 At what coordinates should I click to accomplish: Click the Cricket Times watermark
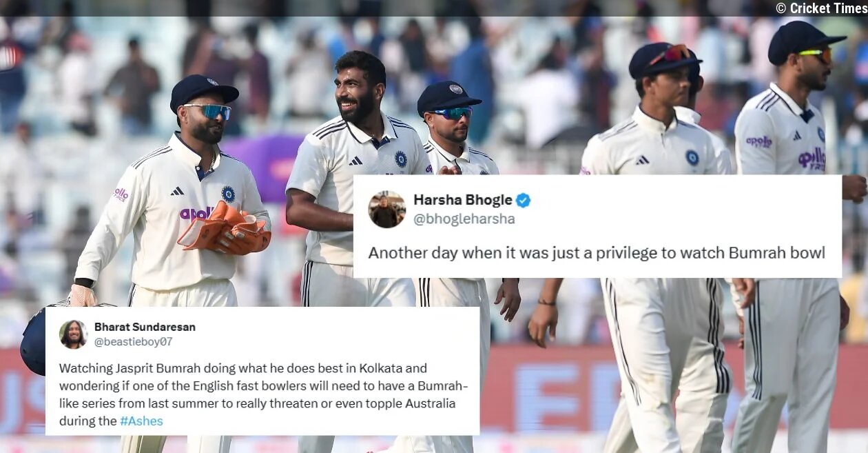click(x=820, y=8)
